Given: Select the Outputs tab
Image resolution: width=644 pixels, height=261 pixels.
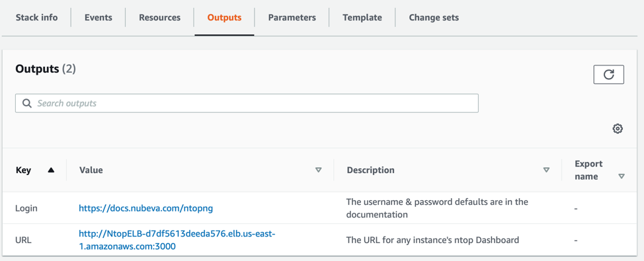Looking at the screenshot, I should coord(224,18).
